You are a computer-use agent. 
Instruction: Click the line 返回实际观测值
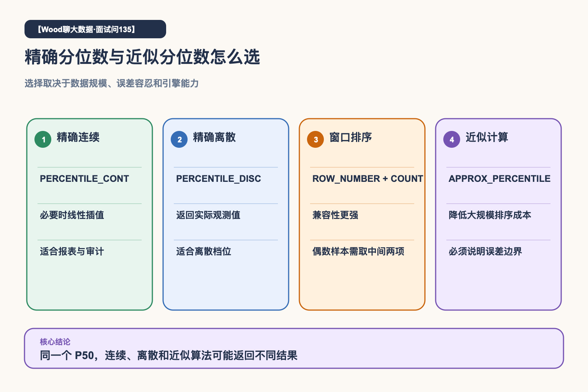pos(208,215)
